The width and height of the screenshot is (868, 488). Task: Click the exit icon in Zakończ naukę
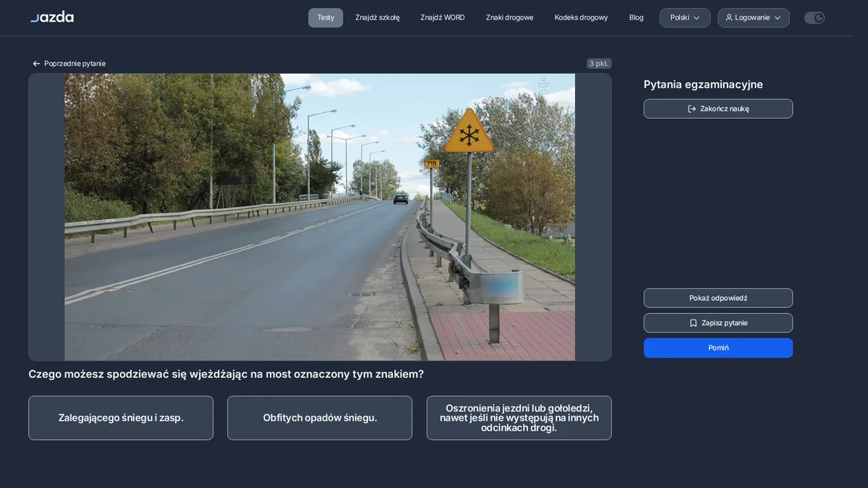[x=692, y=108]
